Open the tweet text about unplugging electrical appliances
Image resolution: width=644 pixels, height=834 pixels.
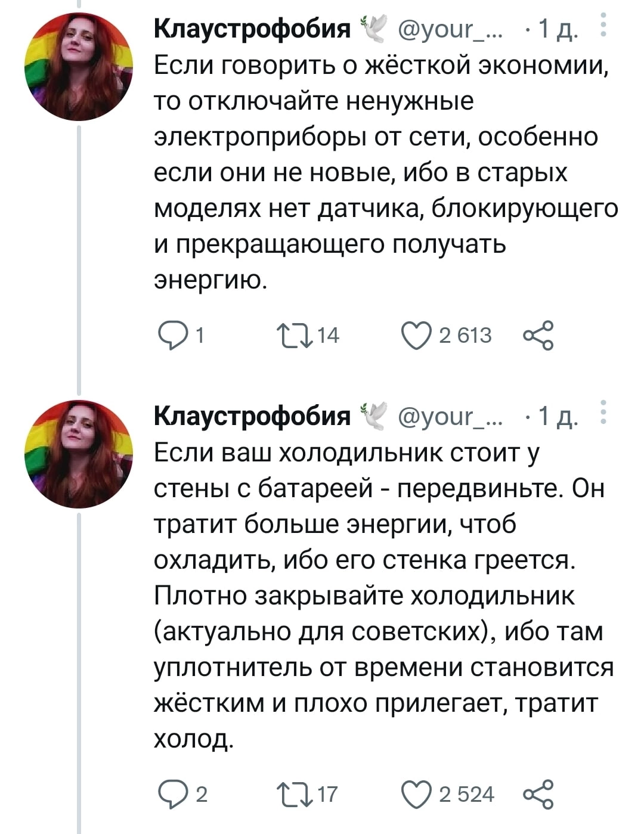point(382,172)
